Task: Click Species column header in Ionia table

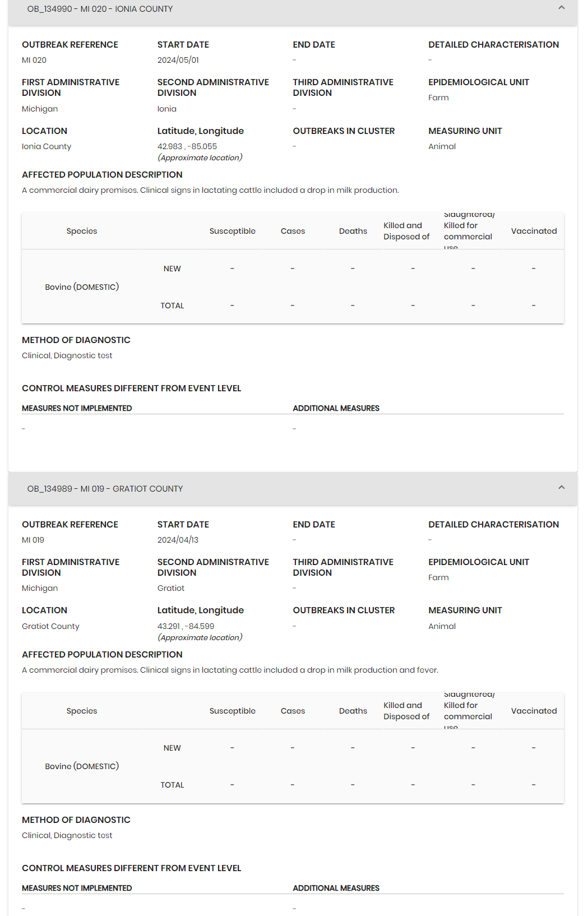Action: (x=82, y=231)
